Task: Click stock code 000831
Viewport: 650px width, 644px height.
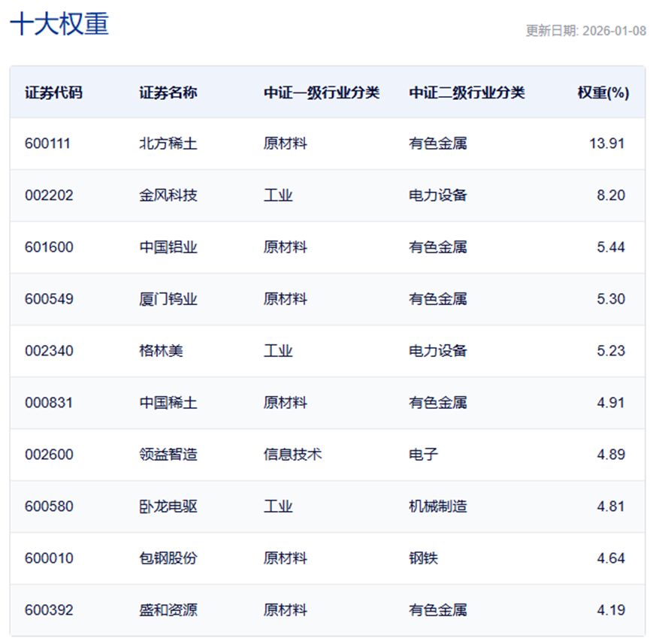Action: click(x=49, y=403)
